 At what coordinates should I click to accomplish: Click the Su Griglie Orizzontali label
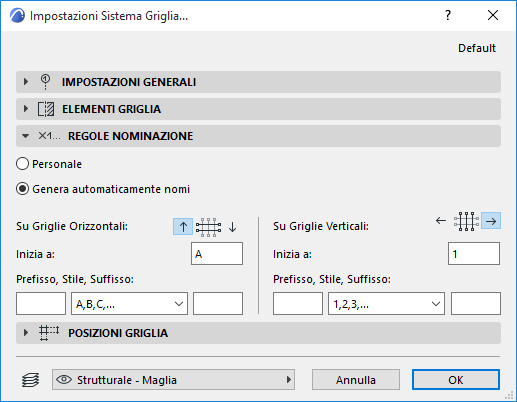72,226
